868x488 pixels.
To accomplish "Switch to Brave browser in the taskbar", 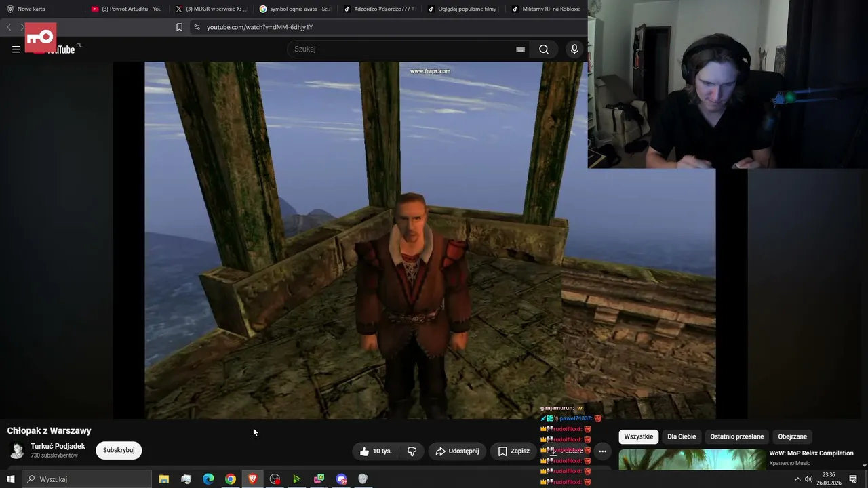I will pyautogui.click(x=253, y=479).
